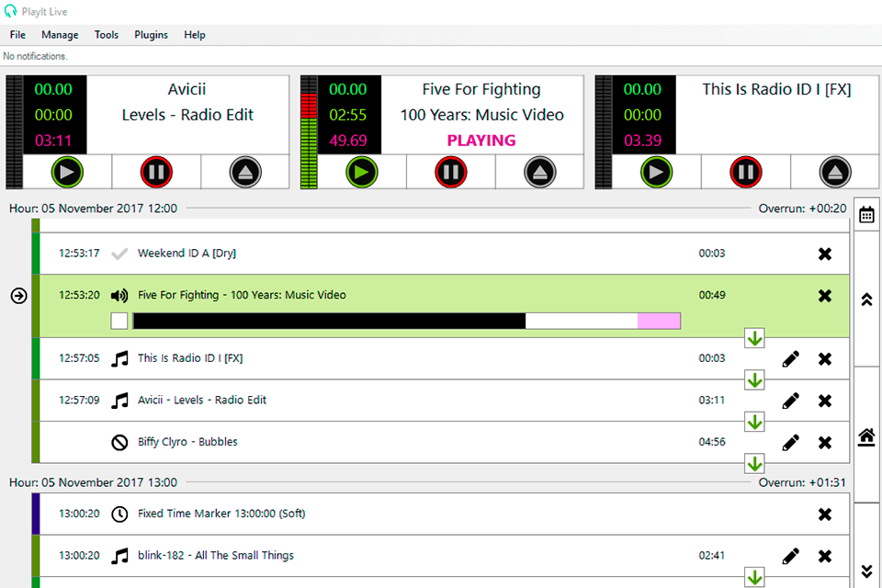This screenshot has height=588, width=882.
Task: Jump down playlist with double-down chevron
Action: coord(866,571)
